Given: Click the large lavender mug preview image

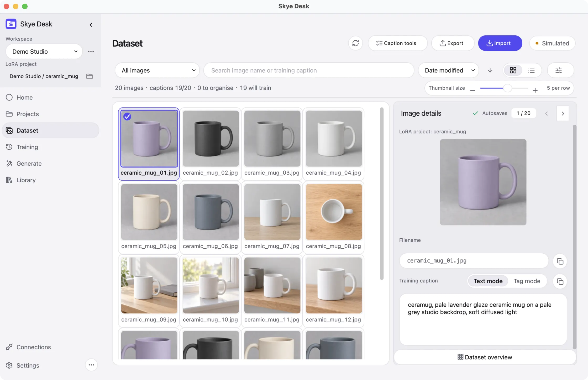Looking at the screenshot, I should pyautogui.click(x=483, y=182).
